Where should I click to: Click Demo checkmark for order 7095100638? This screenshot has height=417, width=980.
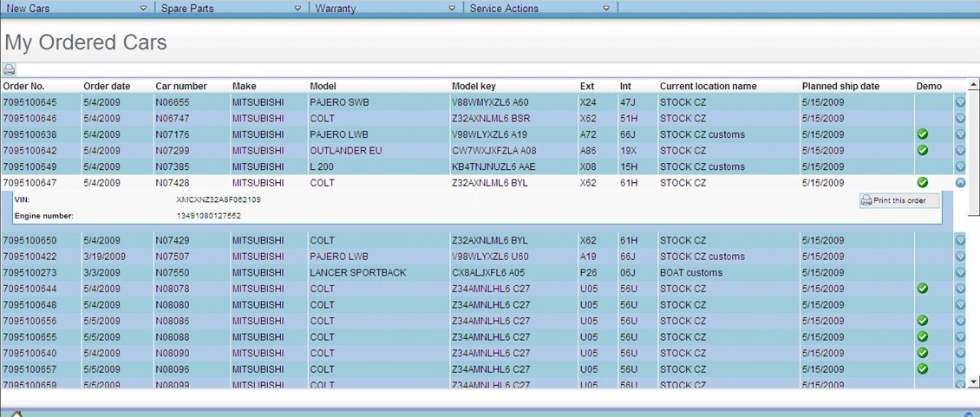(x=923, y=134)
